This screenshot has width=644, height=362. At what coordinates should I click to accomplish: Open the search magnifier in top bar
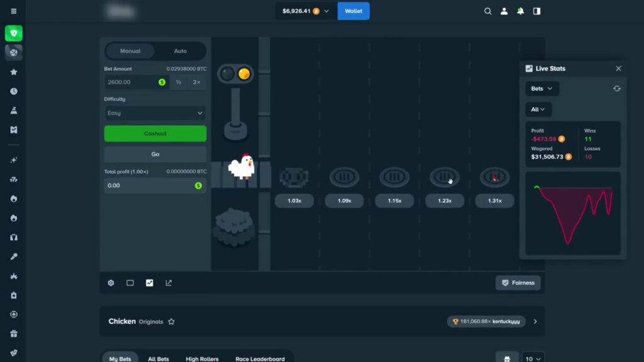pos(487,11)
